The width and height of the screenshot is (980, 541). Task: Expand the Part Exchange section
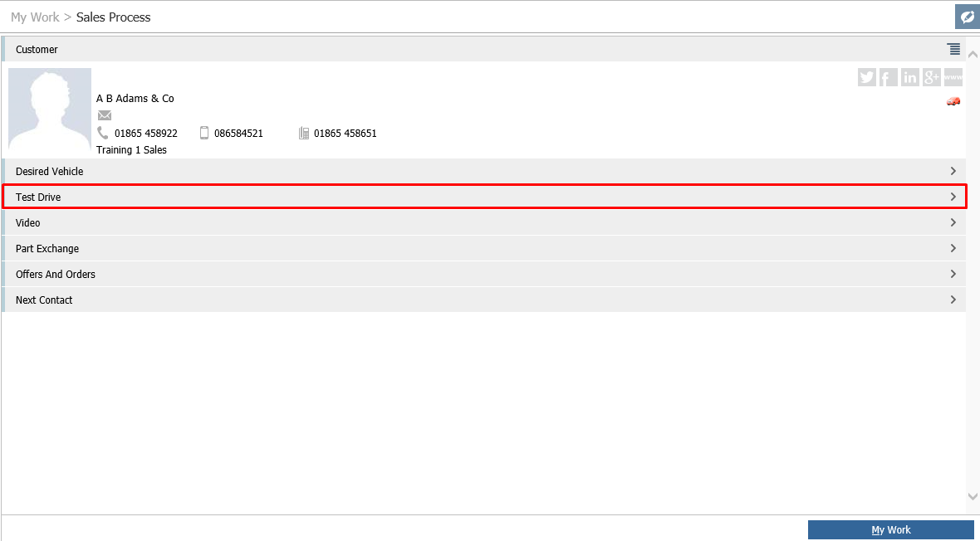tap(953, 248)
